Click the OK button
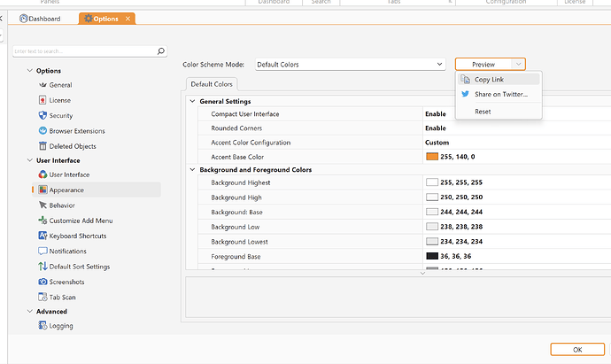 577,350
